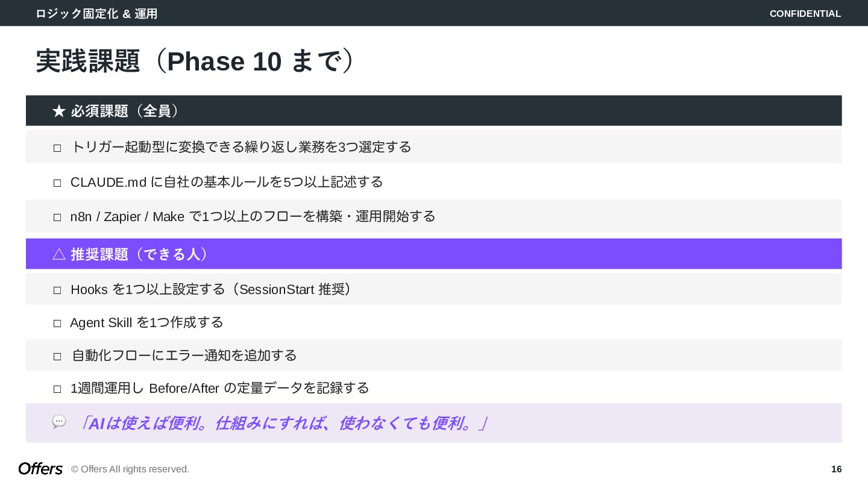This screenshot has height=488, width=868.
Task: Click the triangle icon in 推奨課題 header
Action: click(58, 254)
